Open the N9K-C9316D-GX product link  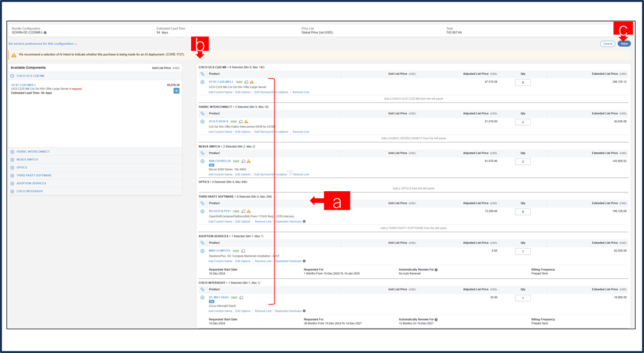point(220,161)
